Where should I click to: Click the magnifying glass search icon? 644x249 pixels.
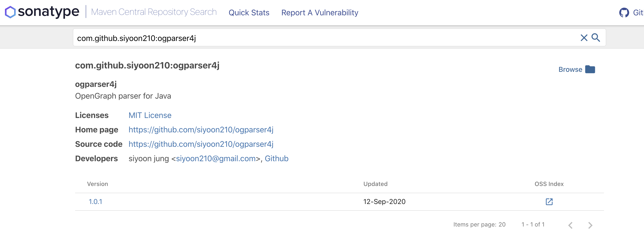click(596, 38)
